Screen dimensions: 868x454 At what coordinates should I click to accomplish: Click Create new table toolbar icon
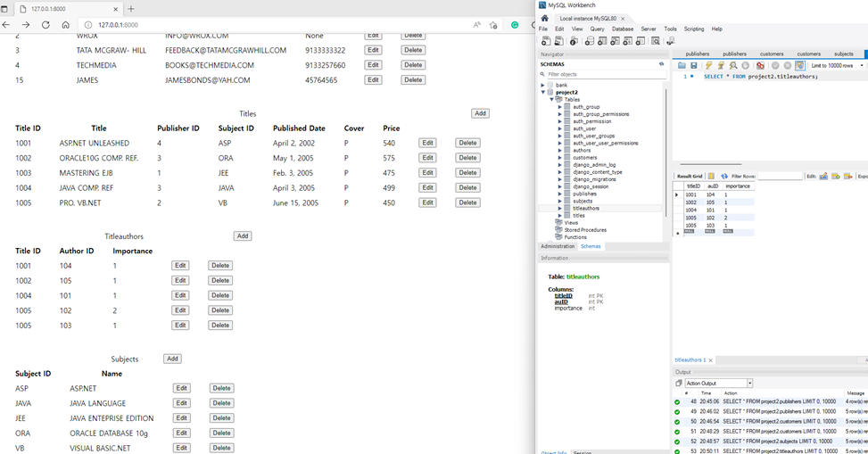coord(602,41)
